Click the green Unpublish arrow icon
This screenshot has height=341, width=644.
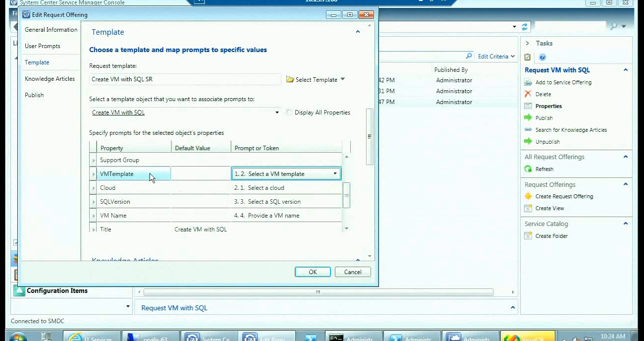(x=528, y=142)
